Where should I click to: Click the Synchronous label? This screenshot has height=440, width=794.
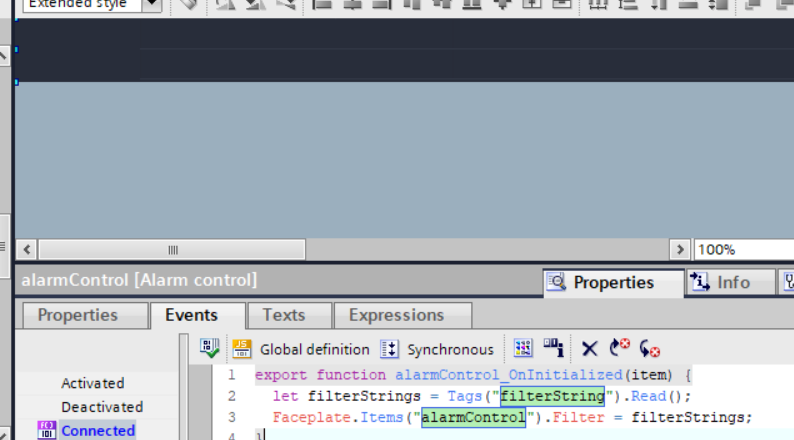coord(450,349)
